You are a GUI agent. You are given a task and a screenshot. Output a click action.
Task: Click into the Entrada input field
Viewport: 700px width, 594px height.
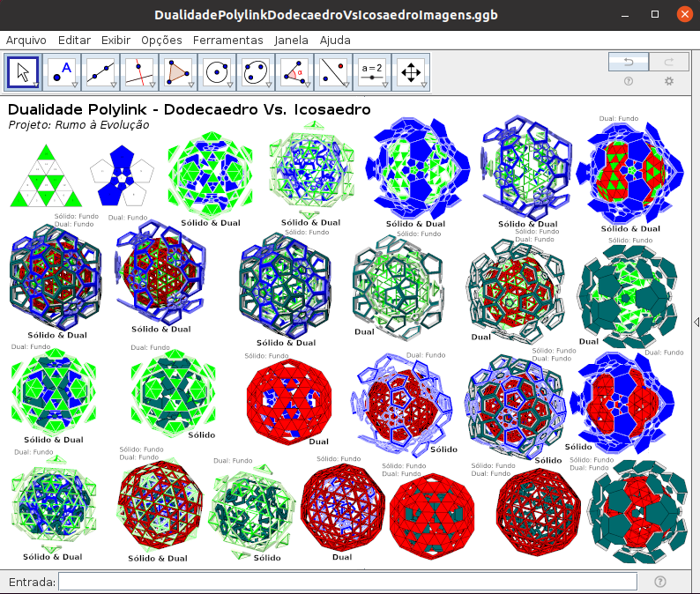click(347, 582)
